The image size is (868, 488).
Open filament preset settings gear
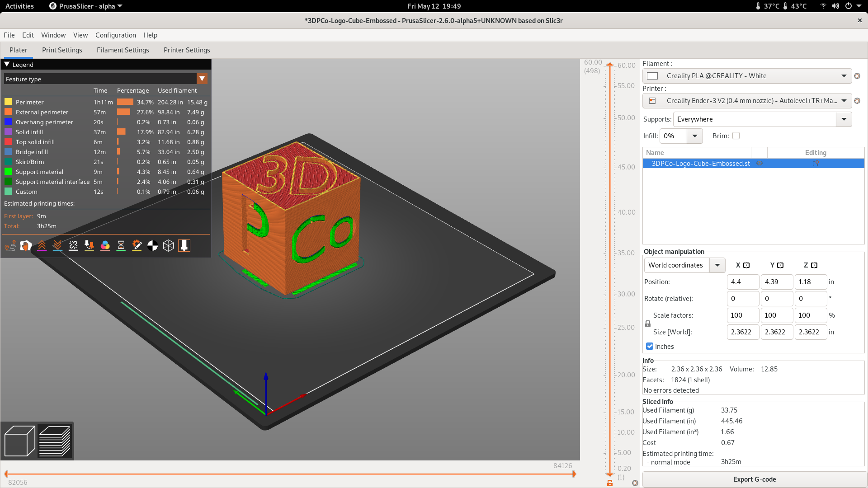tap(857, 76)
